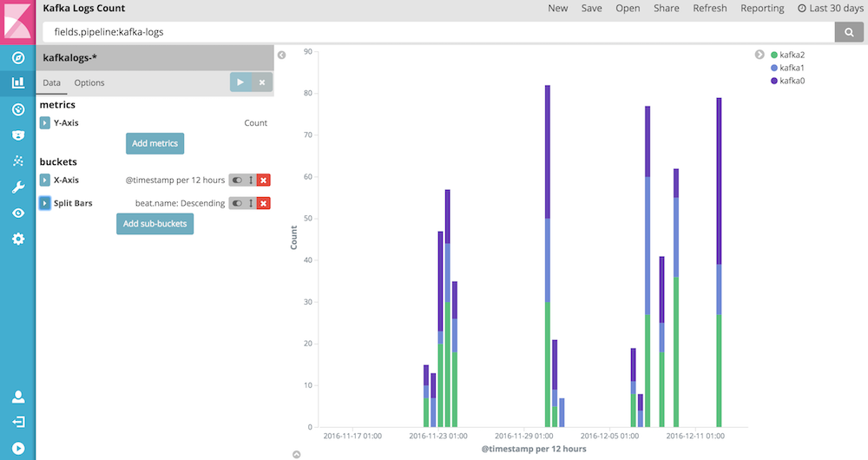Viewport: 868px width, 460px height.
Task: Expand the Y-Axis metric
Action: [45, 123]
